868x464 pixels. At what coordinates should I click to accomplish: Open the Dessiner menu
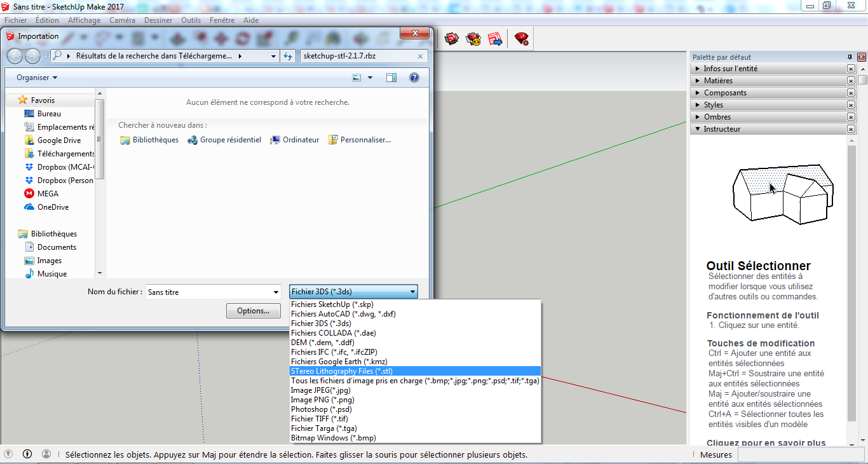158,20
